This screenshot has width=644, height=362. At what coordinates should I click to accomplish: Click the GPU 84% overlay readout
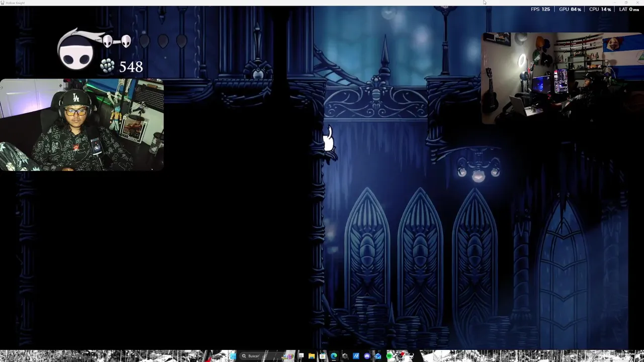[x=570, y=9]
